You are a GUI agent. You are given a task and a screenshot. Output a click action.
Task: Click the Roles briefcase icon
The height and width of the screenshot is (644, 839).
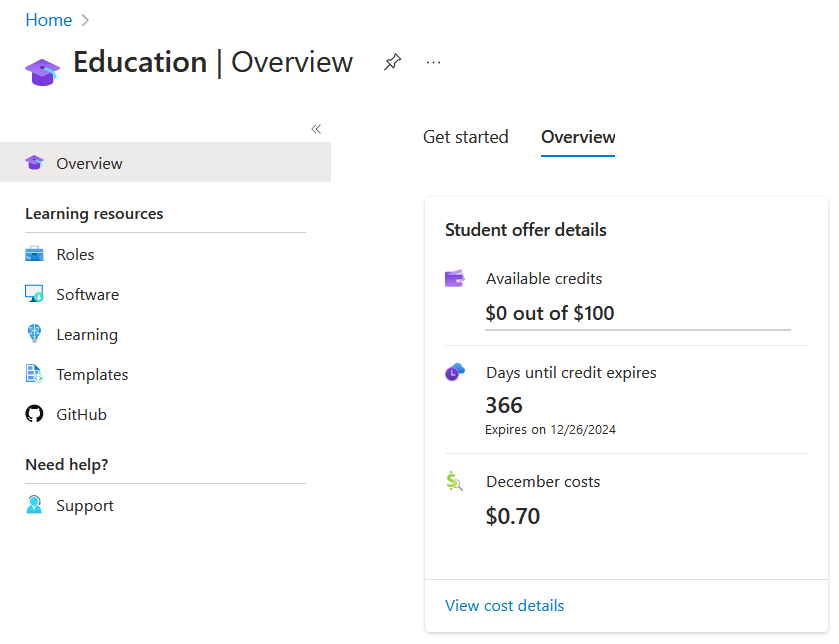(x=35, y=254)
